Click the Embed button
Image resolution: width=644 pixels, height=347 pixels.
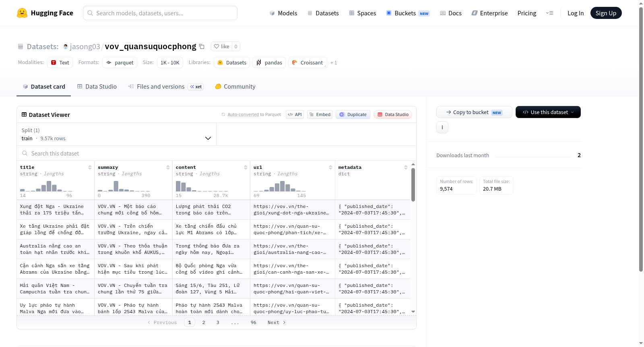(320, 114)
